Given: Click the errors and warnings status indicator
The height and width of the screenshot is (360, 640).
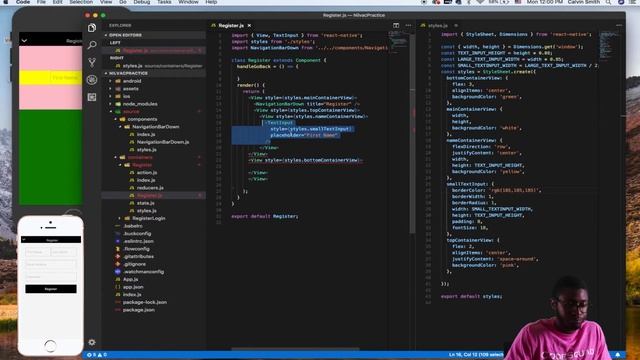Looking at the screenshot, I should tap(97, 355).
